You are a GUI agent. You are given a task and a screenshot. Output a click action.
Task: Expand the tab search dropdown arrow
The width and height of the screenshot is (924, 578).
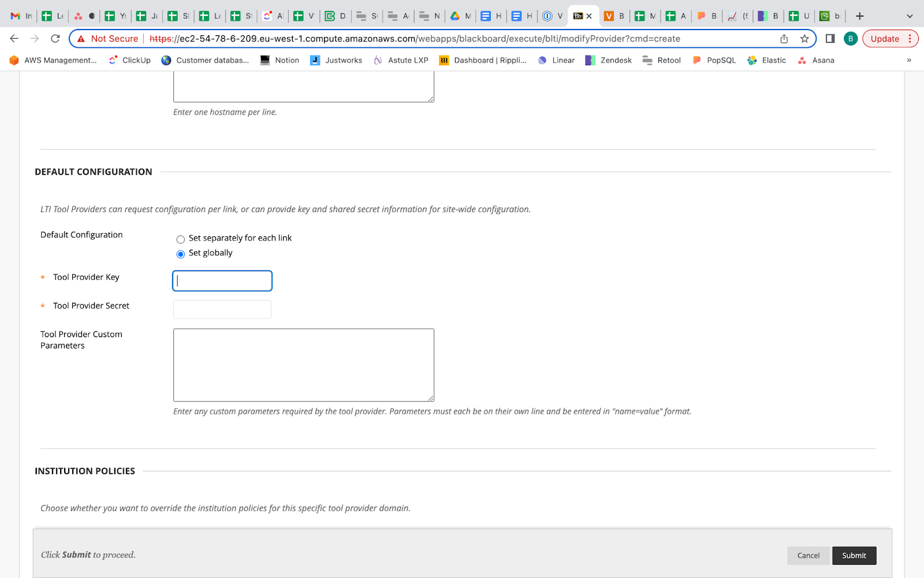click(910, 16)
